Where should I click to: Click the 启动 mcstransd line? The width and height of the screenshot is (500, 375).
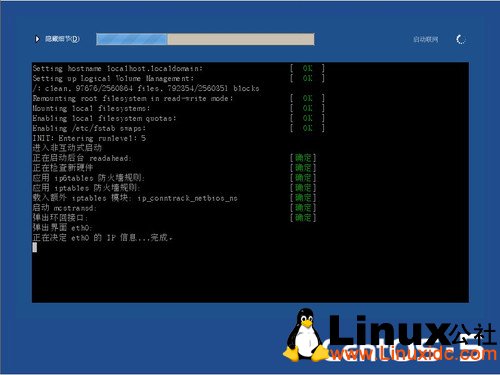pos(64,208)
